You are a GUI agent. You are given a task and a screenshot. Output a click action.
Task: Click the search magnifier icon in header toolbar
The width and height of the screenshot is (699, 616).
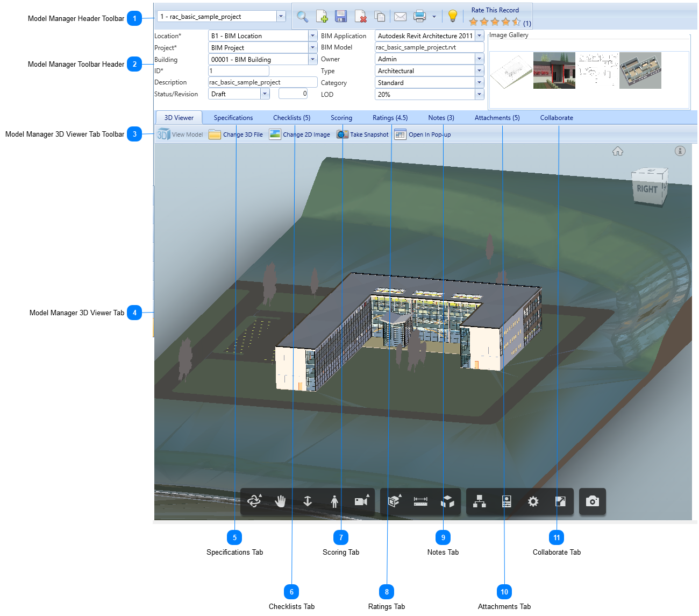click(303, 17)
